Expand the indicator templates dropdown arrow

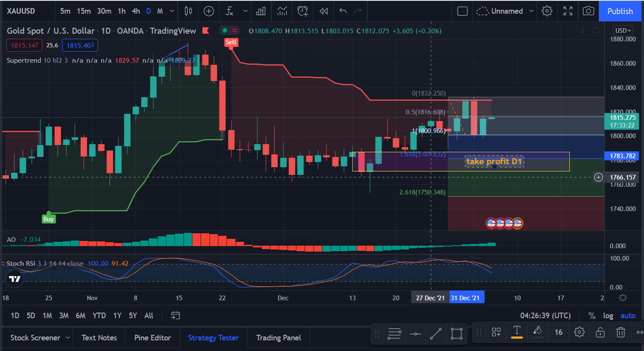pos(245,11)
